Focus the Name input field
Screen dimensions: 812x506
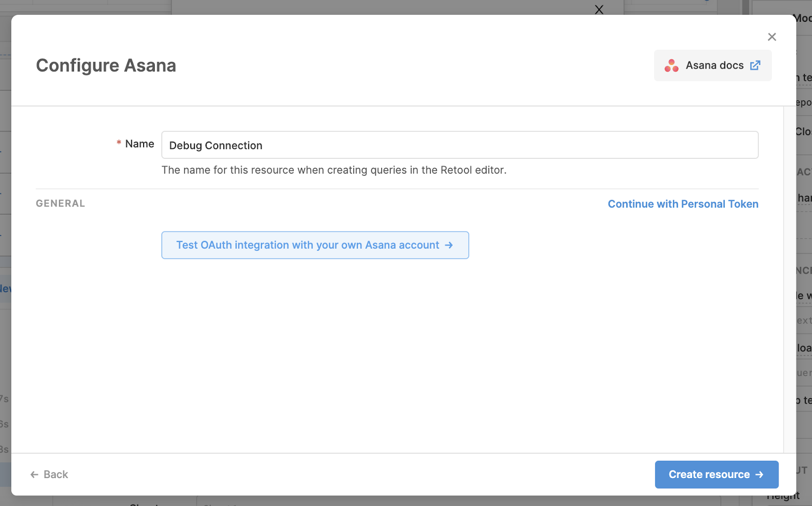click(460, 145)
